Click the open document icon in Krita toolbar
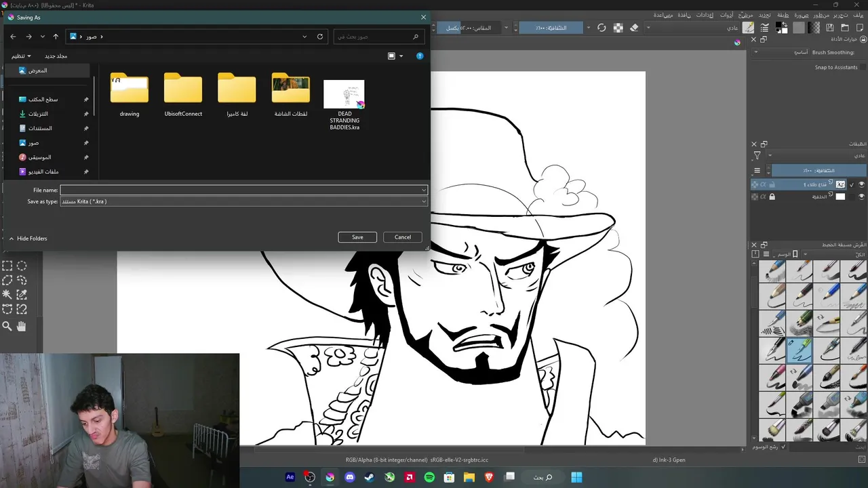Image resolution: width=868 pixels, height=488 pixels. 845,28
